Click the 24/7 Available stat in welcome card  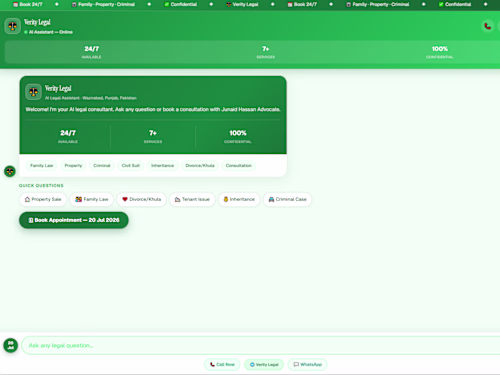pos(68,137)
